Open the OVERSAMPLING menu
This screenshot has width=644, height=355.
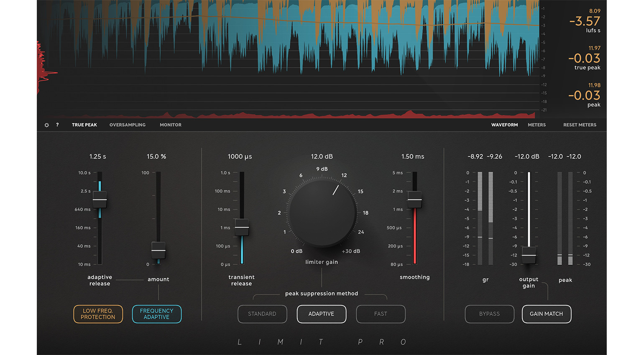click(128, 125)
